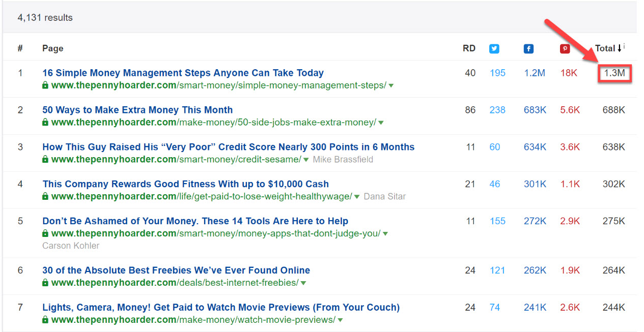Click the green padlock on the simple-money-management-steps URL
The height and width of the screenshot is (332, 644).
pyautogui.click(x=45, y=85)
